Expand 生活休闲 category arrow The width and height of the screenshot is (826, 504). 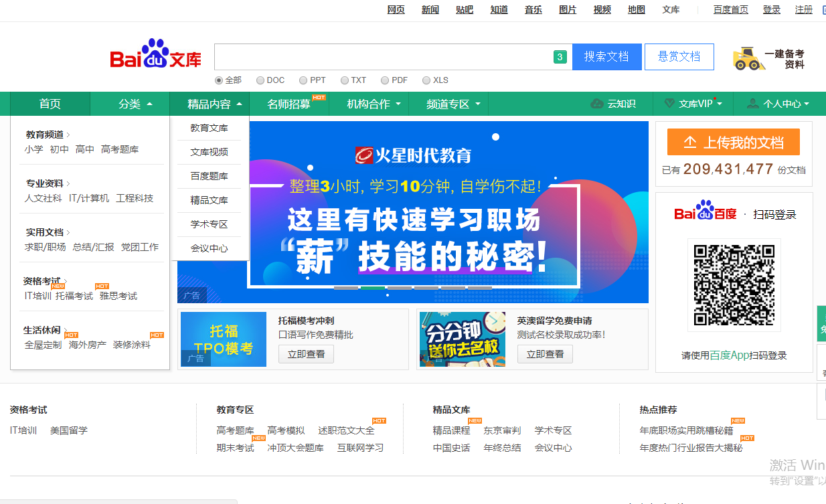65,330
